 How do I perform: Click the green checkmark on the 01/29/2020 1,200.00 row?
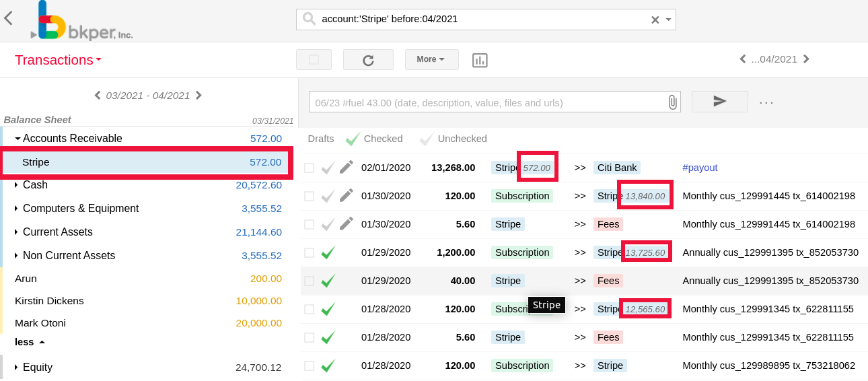tap(328, 252)
